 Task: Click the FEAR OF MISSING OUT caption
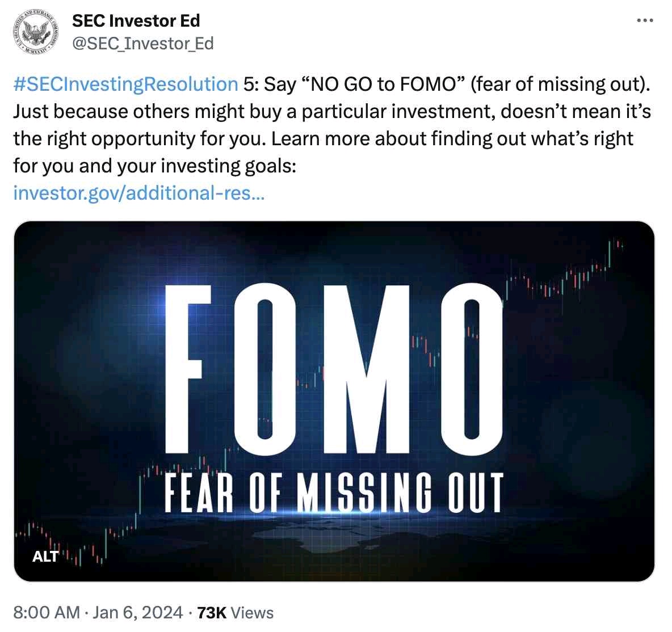(x=334, y=492)
